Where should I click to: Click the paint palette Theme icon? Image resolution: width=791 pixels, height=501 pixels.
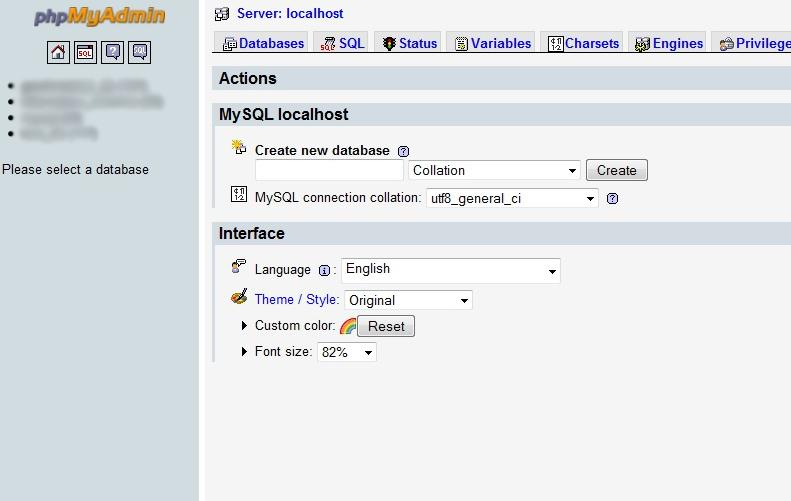click(239, 297)
